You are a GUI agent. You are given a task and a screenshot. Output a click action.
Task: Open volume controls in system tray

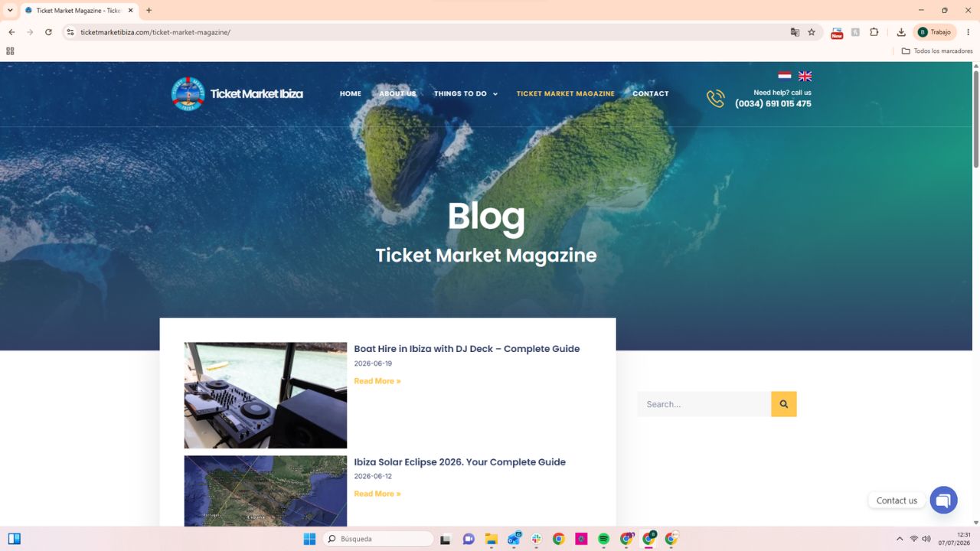point(926,539)
